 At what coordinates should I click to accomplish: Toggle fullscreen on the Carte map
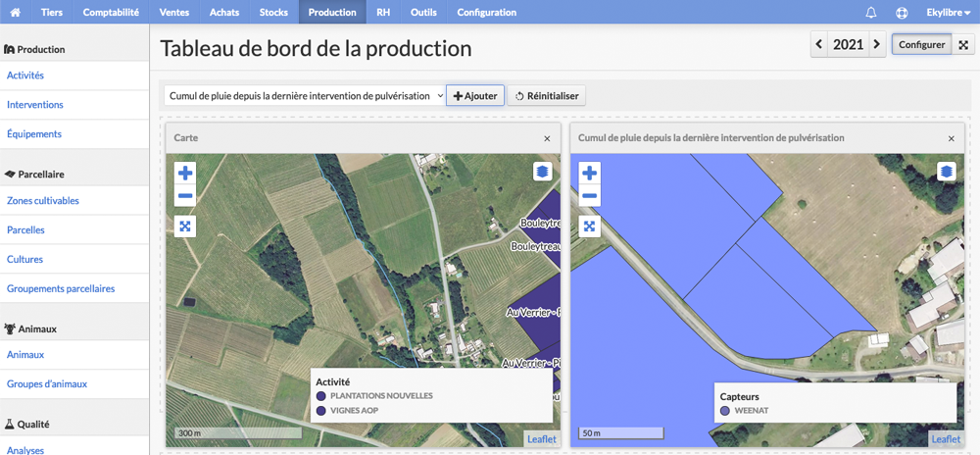click(185, 226)
